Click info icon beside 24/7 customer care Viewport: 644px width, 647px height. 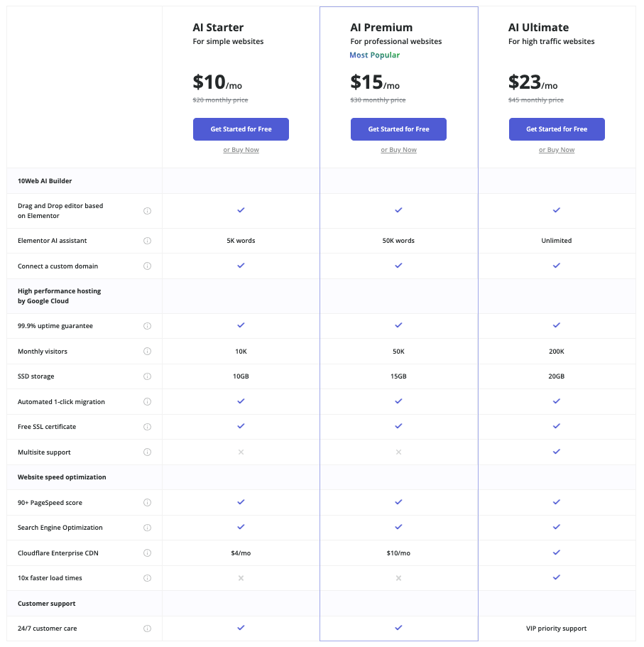(147, 629)
